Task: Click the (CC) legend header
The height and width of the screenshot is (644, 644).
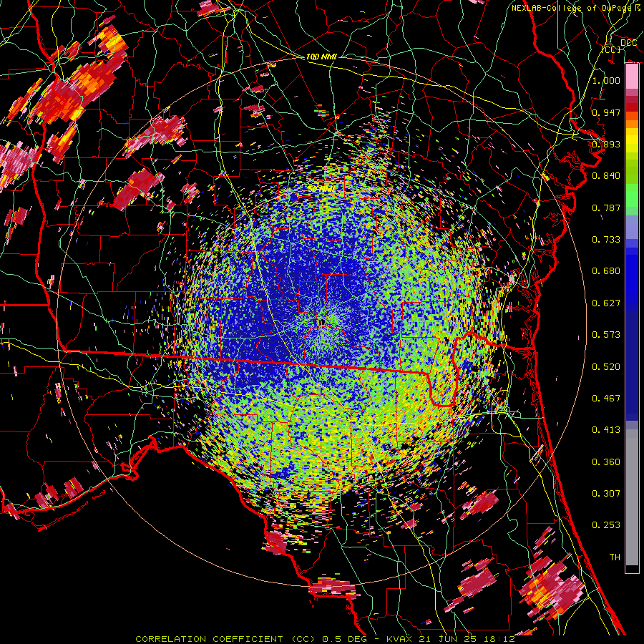Action: [611, 49]
